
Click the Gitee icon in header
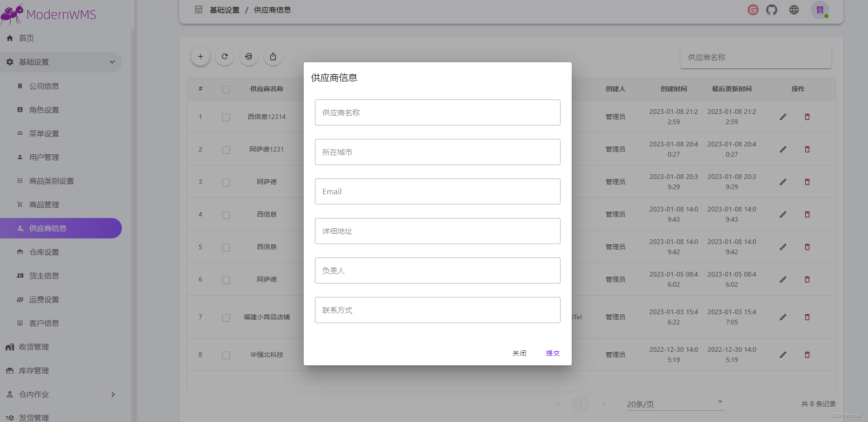click(753, 9)
